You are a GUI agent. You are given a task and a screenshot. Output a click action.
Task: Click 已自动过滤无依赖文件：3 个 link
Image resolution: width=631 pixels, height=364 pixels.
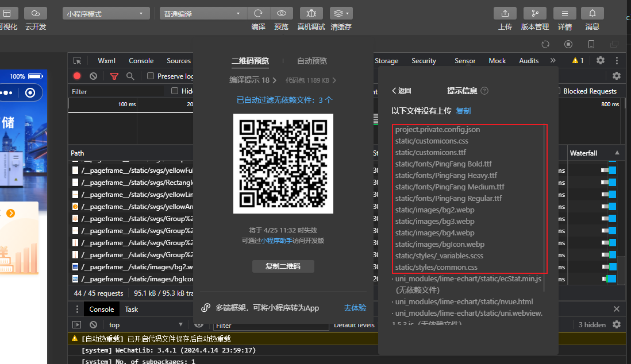[x=284, y=100]
